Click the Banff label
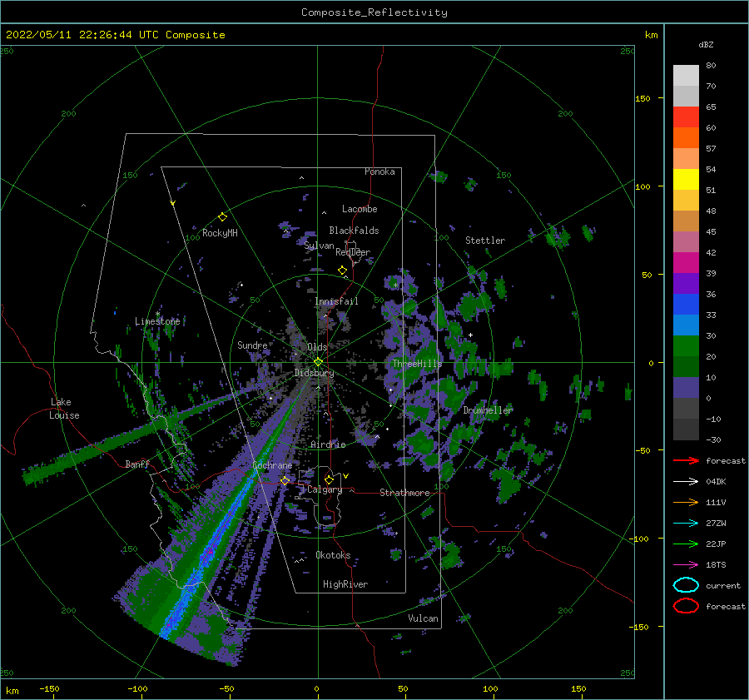The height and width of the screenshot is (700, 749). (137, 464)
